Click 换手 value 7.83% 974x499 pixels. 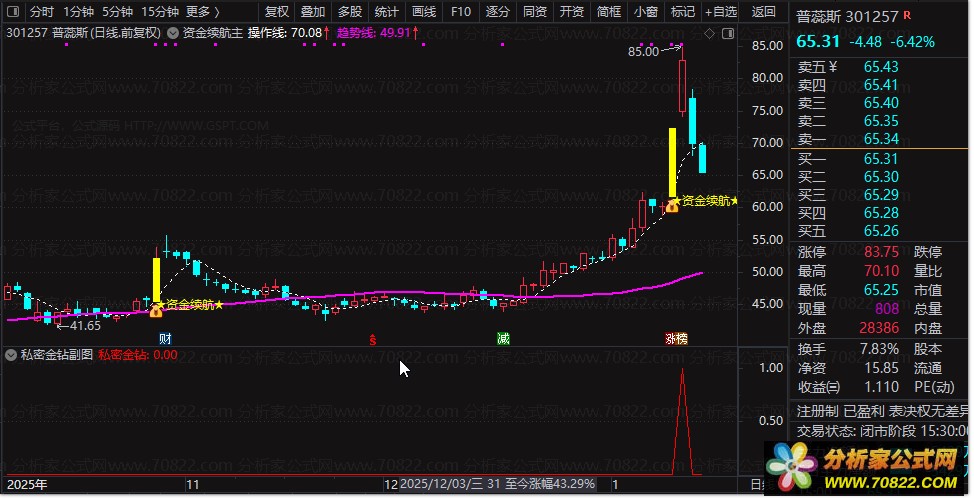879,349
